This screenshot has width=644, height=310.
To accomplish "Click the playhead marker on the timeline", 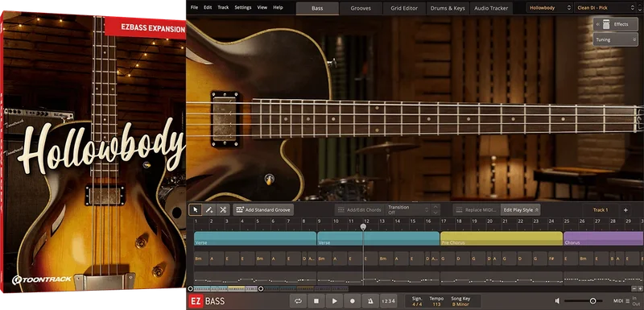I will click(363, 226).
